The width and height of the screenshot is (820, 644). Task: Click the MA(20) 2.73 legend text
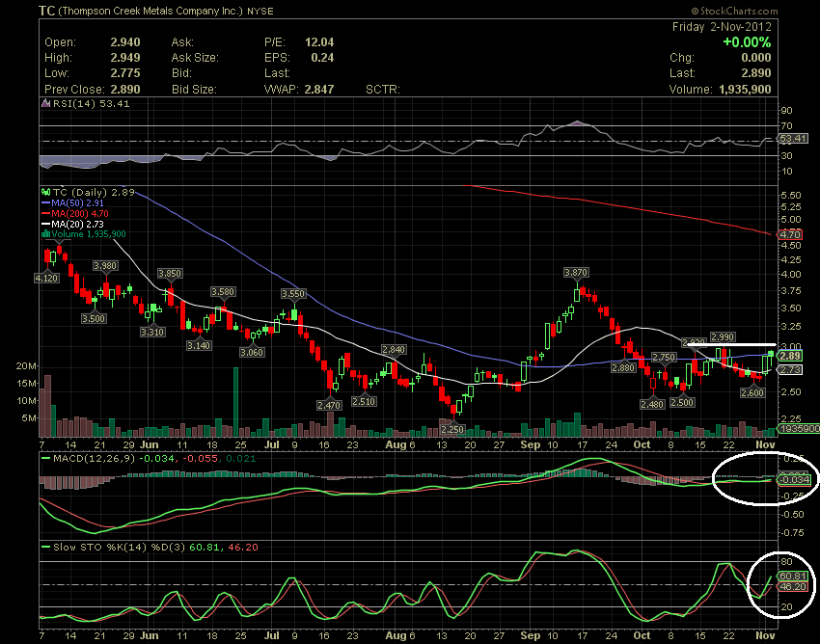[x=78, y=224]
